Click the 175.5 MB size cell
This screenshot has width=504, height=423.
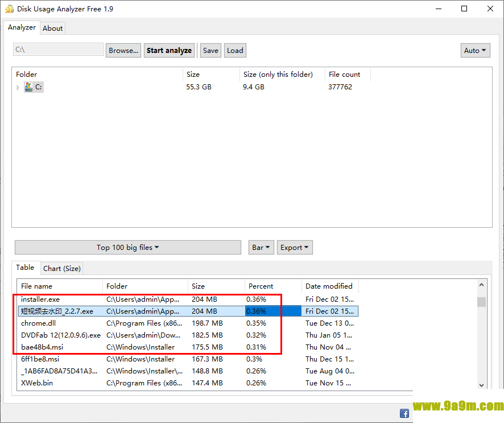[207, 347]
